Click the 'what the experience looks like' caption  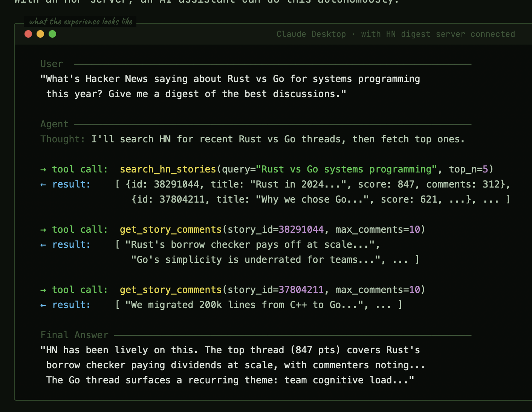point(81,21)
